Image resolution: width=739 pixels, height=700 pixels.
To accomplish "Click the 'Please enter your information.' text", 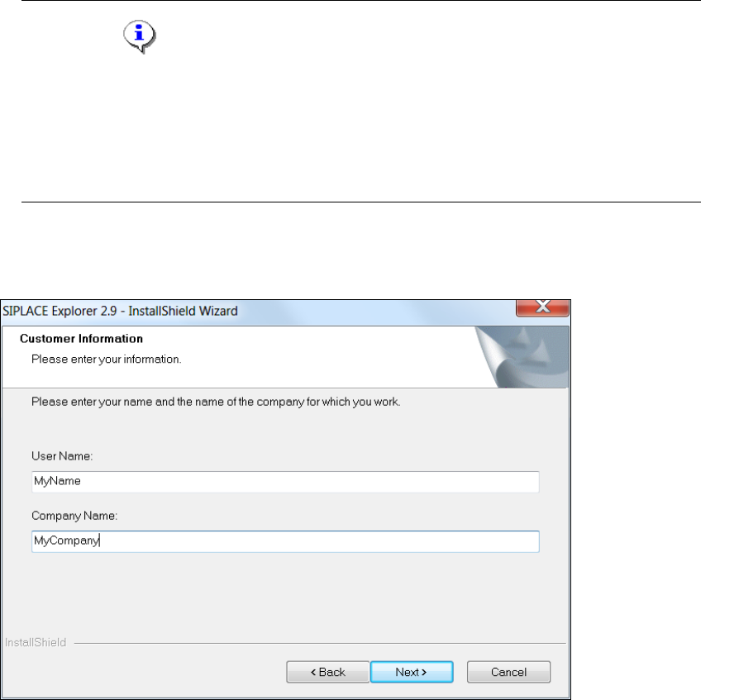I will [106, 360].
